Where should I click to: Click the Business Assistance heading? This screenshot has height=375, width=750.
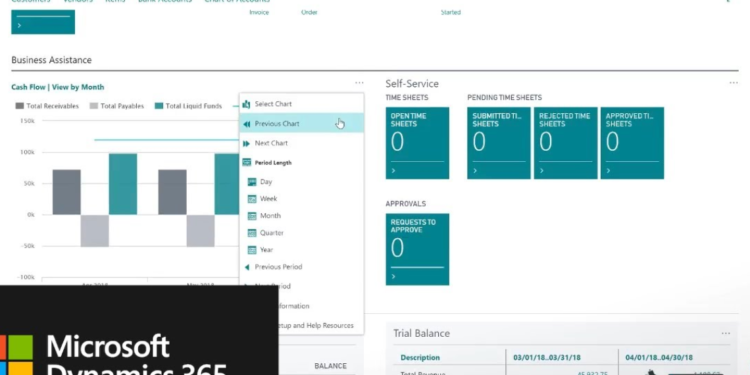click(52, 60)
